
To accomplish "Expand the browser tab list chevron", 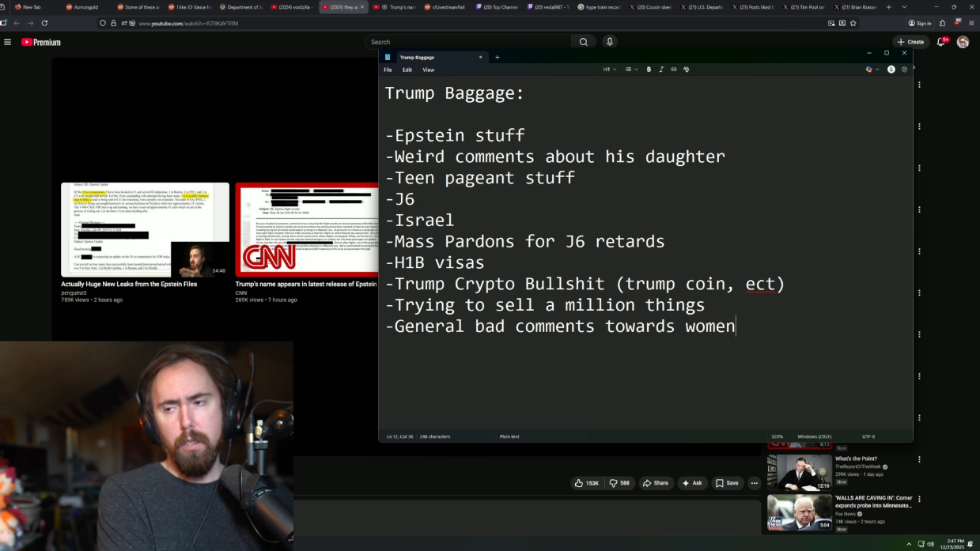I will pos(904,7).
